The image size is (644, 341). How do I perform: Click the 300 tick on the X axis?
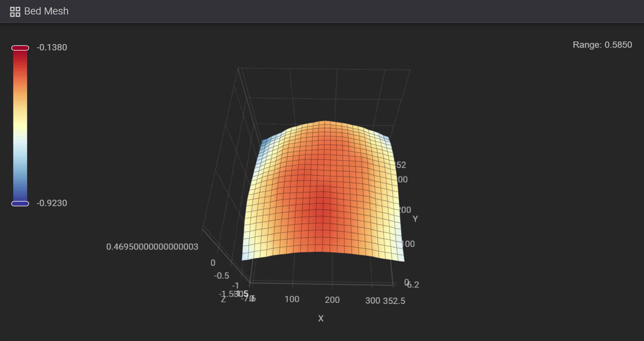click(x=372, y=301)
